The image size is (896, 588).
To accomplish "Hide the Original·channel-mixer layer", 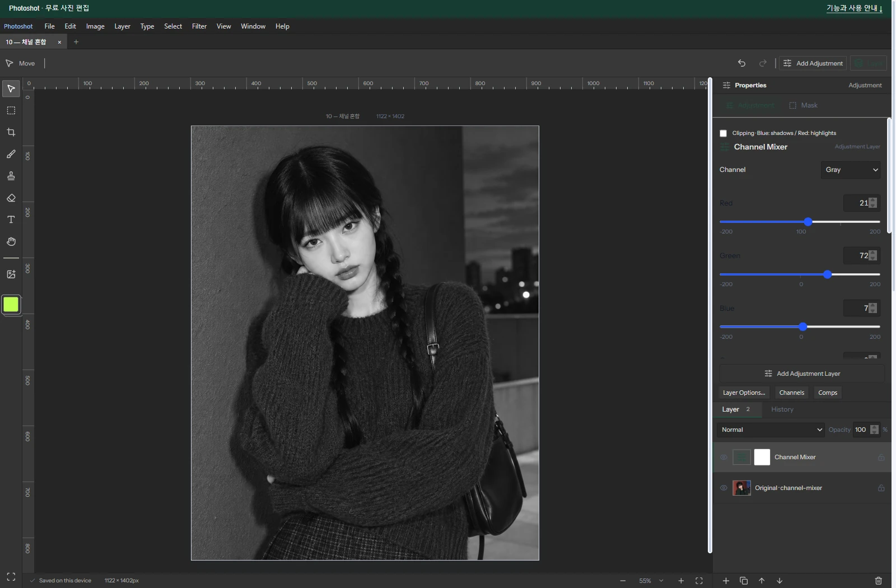I will pos(724,488).
